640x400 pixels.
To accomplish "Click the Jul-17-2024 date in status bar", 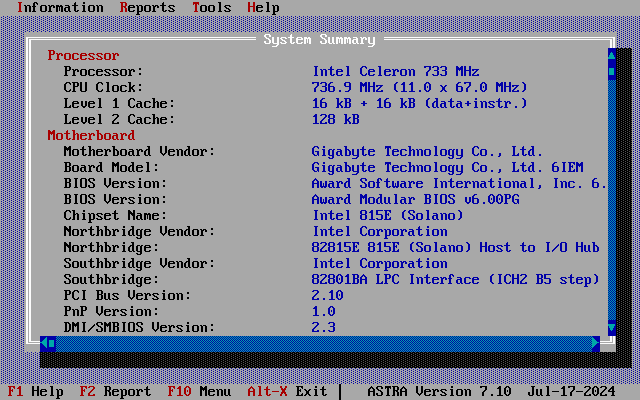I will (571, 391).
